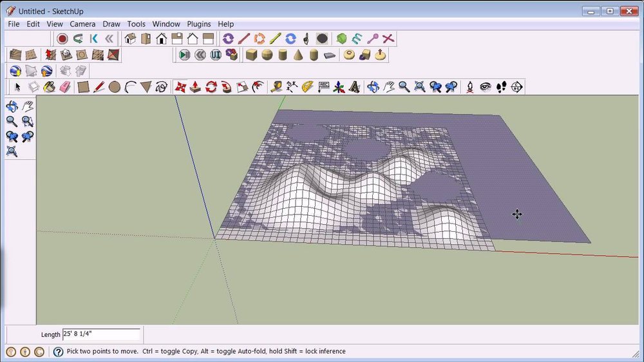
Task: Activate the 3D Text tool
Action: 354,87
